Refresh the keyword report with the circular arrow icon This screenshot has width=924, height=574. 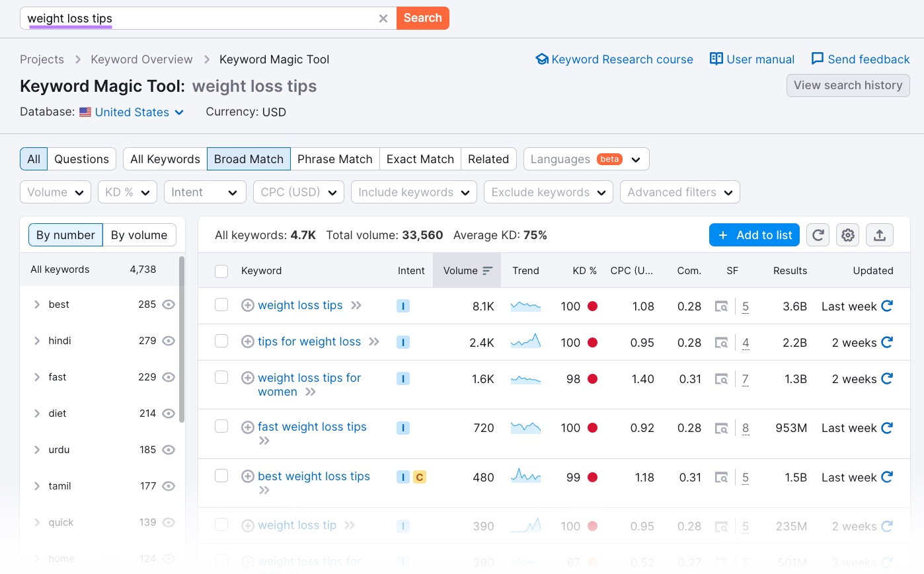tap(818, 234)
